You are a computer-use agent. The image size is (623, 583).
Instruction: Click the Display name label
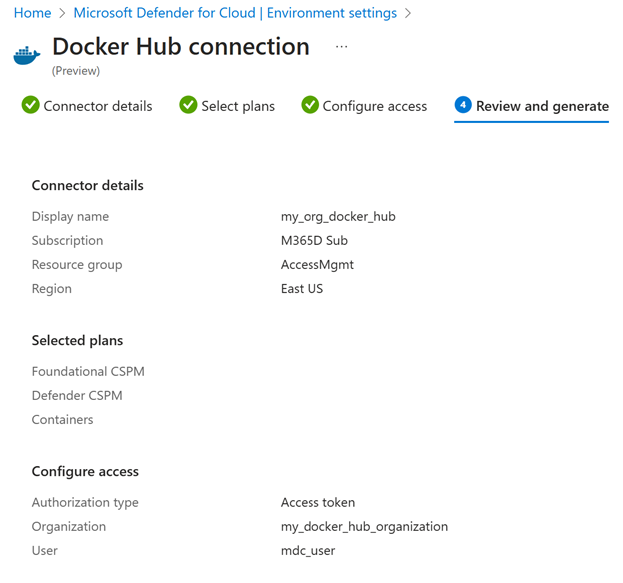click(x=70, y=217)
